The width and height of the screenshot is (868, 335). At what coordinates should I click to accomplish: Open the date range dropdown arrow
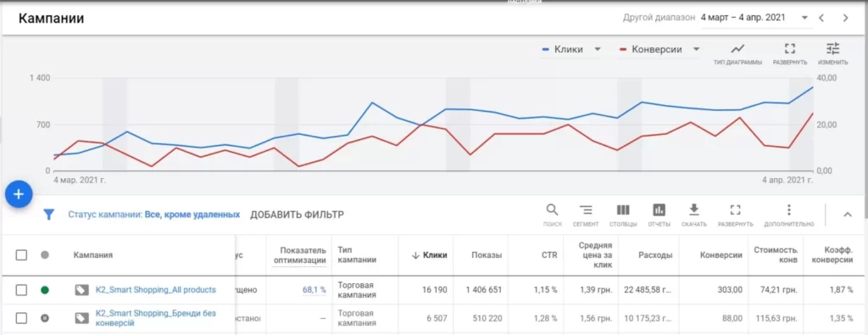804,18
